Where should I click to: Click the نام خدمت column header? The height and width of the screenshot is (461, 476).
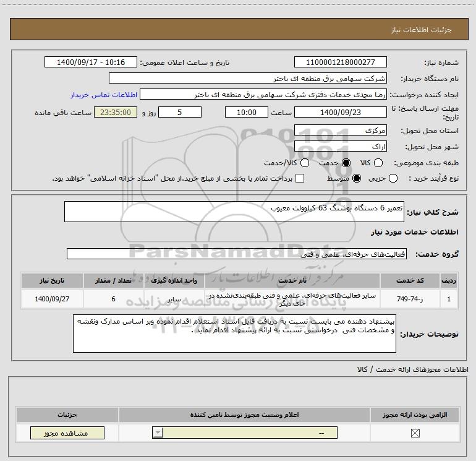pyautogui.click(x=292, y=280)
